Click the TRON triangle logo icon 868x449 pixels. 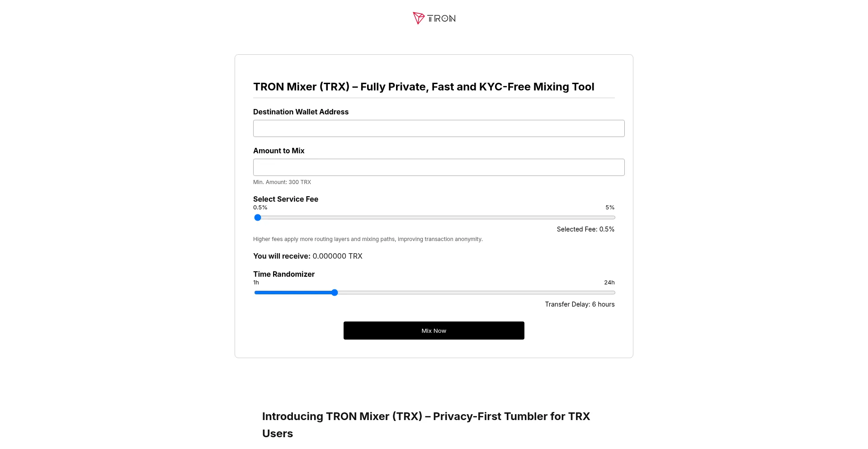(x=418, y=18)
